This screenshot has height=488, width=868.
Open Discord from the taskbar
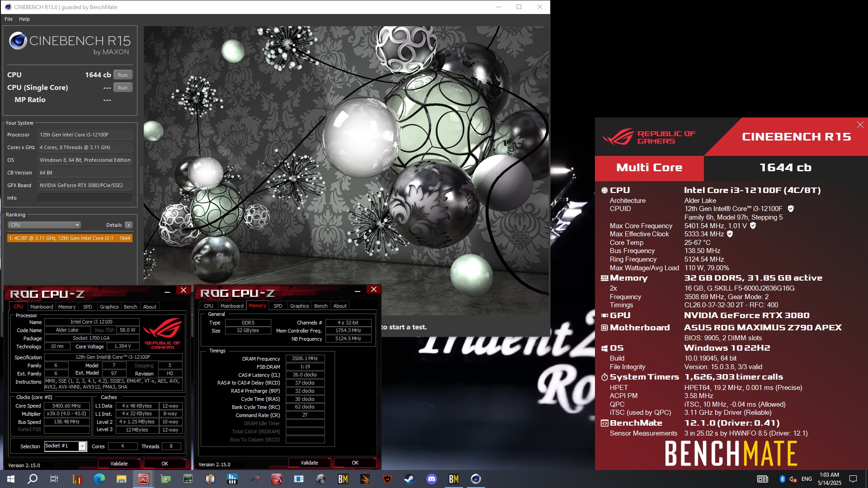coord(432,479)
